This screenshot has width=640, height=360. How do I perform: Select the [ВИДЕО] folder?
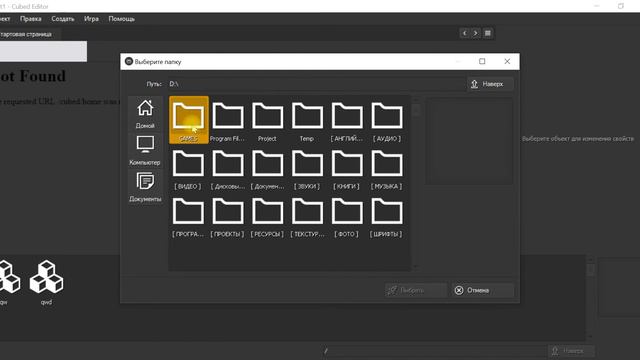tap(189, 168)
